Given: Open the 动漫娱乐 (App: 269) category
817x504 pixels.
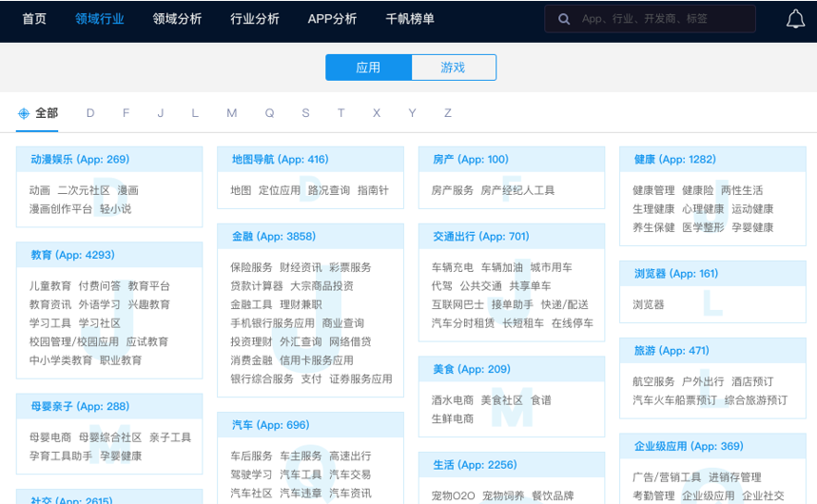Looking at the screenshot, I should pyautogui.click(x=80, y=160).
